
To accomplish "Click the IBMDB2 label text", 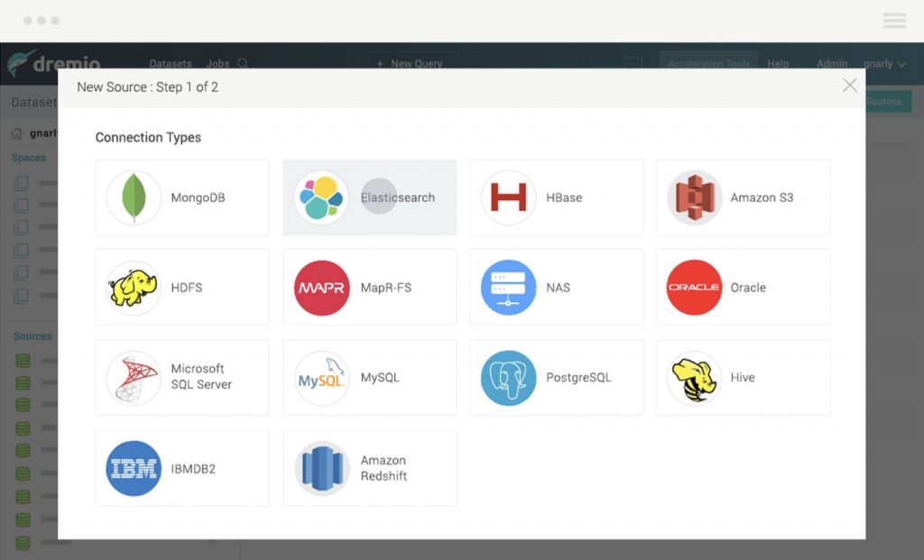I will pos(193,469).
